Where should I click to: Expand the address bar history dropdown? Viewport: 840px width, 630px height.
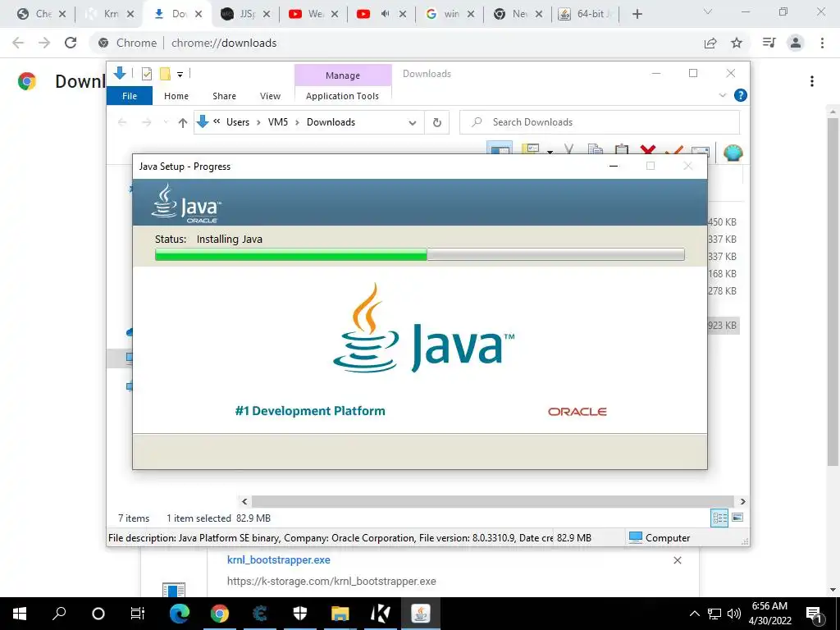[412, 123]
